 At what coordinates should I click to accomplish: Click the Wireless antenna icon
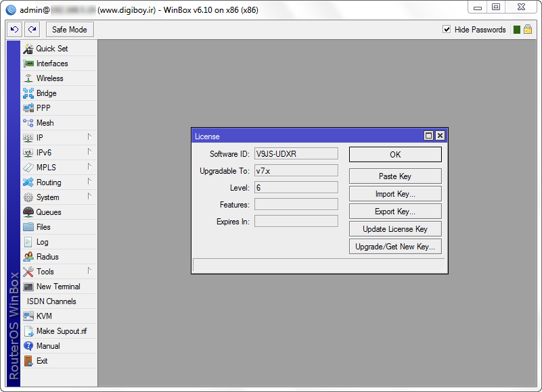[28, 78]
